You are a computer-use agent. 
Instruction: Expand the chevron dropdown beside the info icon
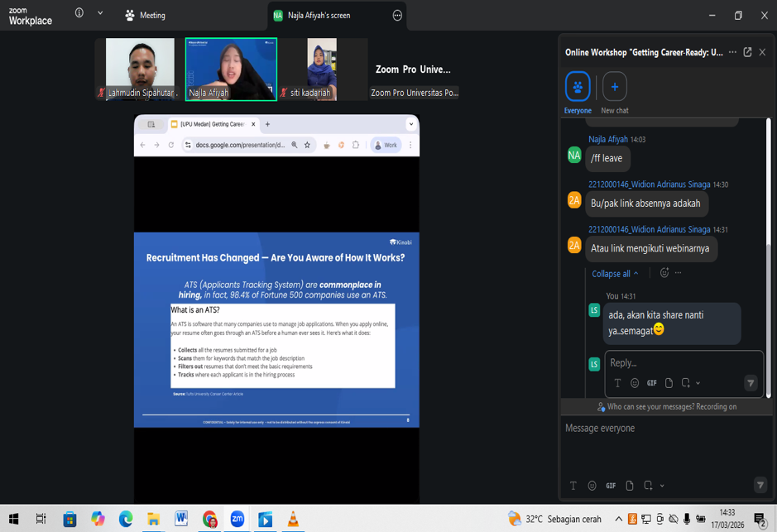click(x=100, y=13)
